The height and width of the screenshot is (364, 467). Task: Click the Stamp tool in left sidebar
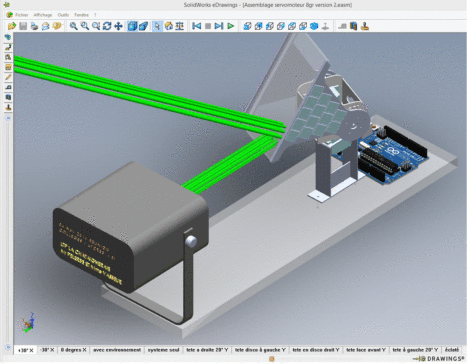coord(8,107)
